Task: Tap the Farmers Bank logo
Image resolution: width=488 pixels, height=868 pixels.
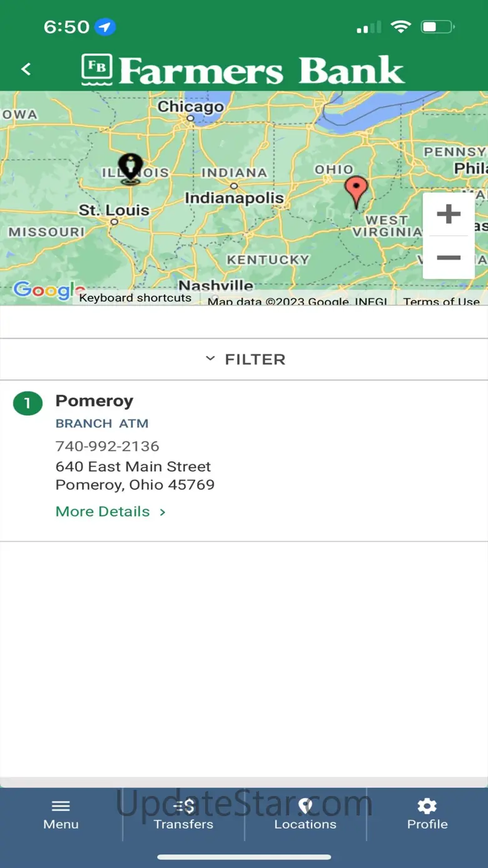Action: (x=243, y=69)
